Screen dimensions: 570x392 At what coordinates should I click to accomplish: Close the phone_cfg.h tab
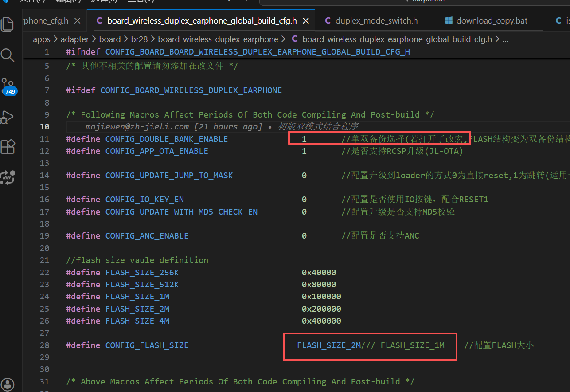click(x=78, y=20)
